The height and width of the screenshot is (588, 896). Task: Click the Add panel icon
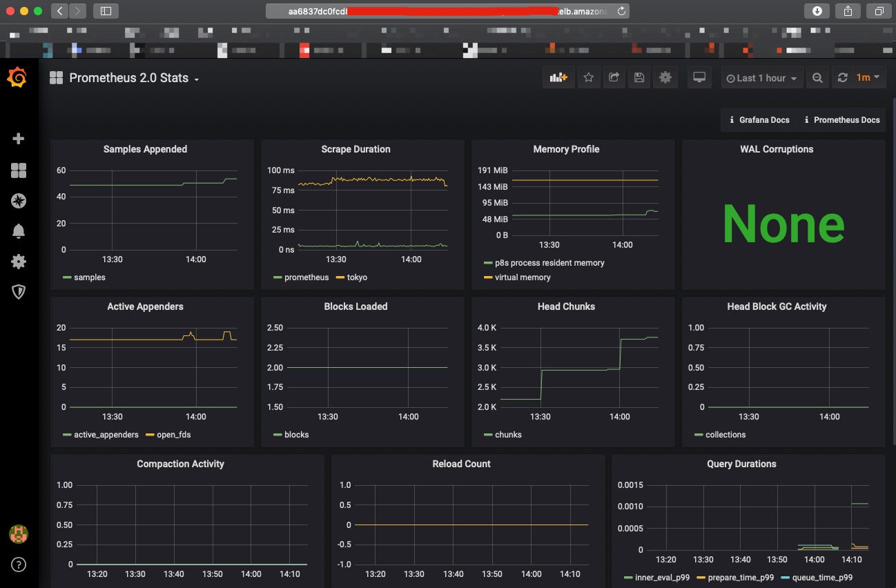coord(558,77)
